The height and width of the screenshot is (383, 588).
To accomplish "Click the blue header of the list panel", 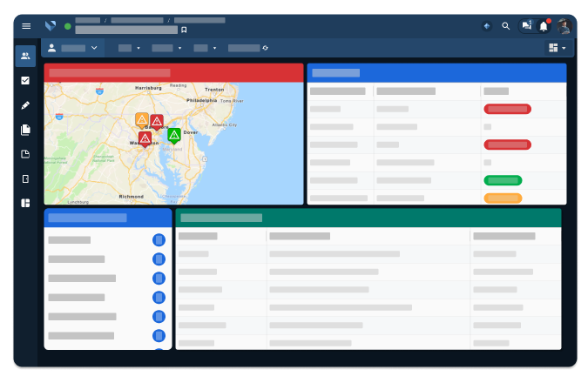I will coord(108,218).
